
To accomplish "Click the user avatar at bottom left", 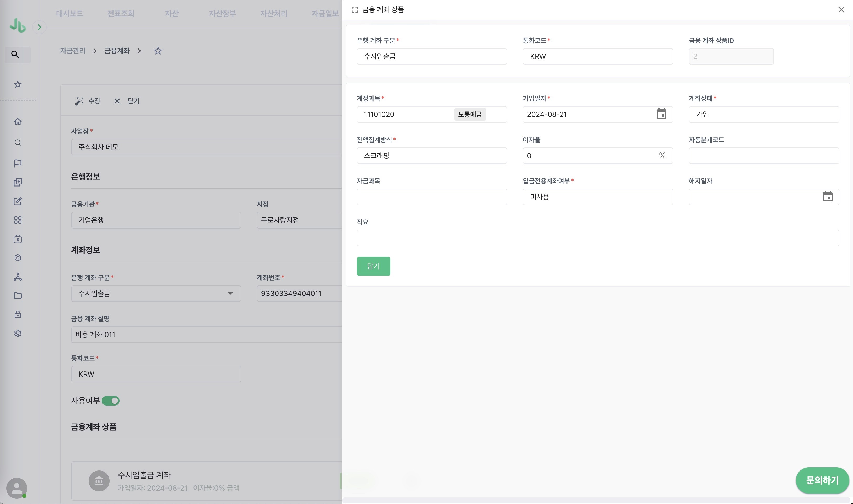I will click(17, 488).
